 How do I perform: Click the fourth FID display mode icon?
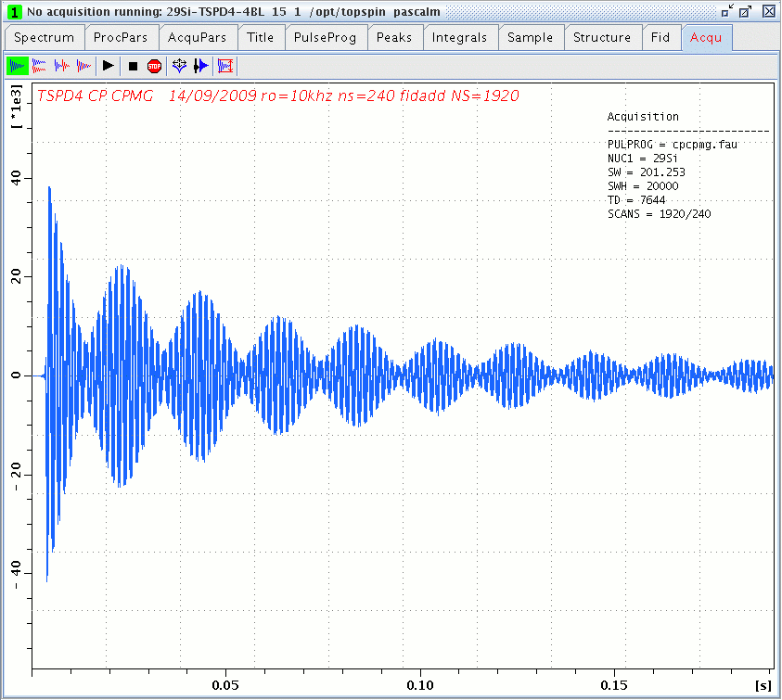click(x=84, y=66)
